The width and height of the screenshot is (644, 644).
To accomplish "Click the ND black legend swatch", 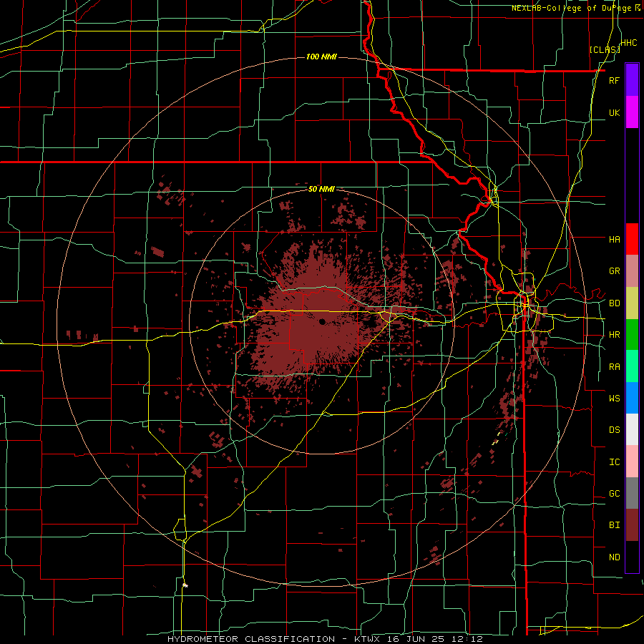I will click(632, 557).
